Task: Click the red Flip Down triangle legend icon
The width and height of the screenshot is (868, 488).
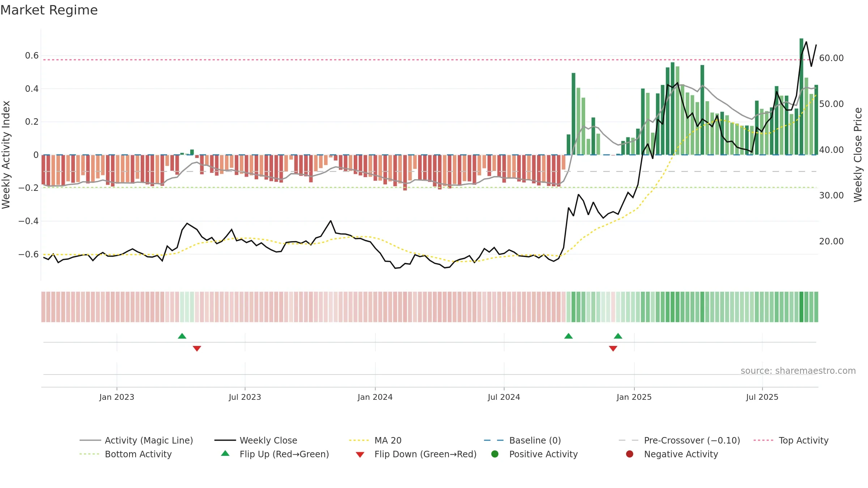Action: click(360, 454)
